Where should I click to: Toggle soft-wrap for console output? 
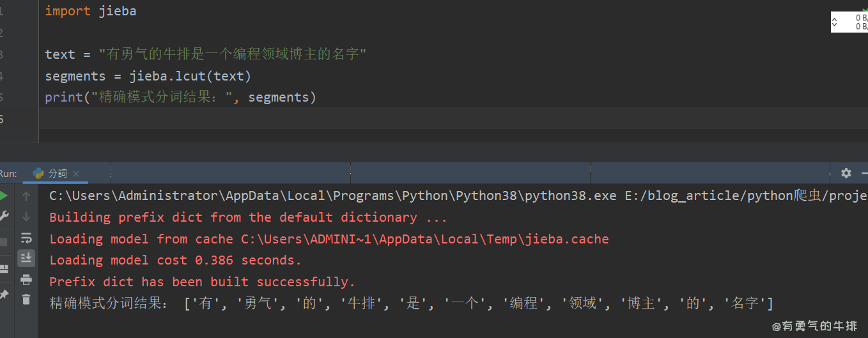point(26,238)
